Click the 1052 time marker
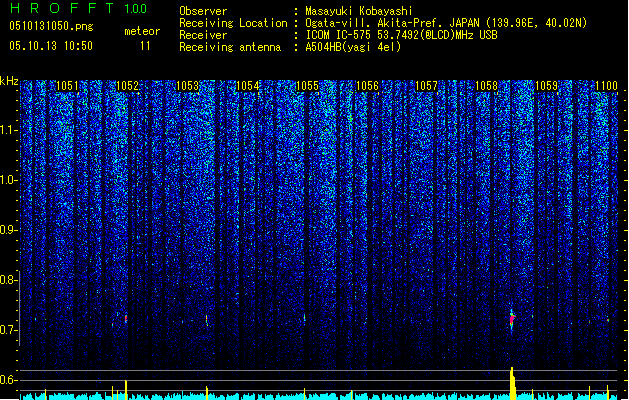629x400 pixels. click(x=127, y=86)
